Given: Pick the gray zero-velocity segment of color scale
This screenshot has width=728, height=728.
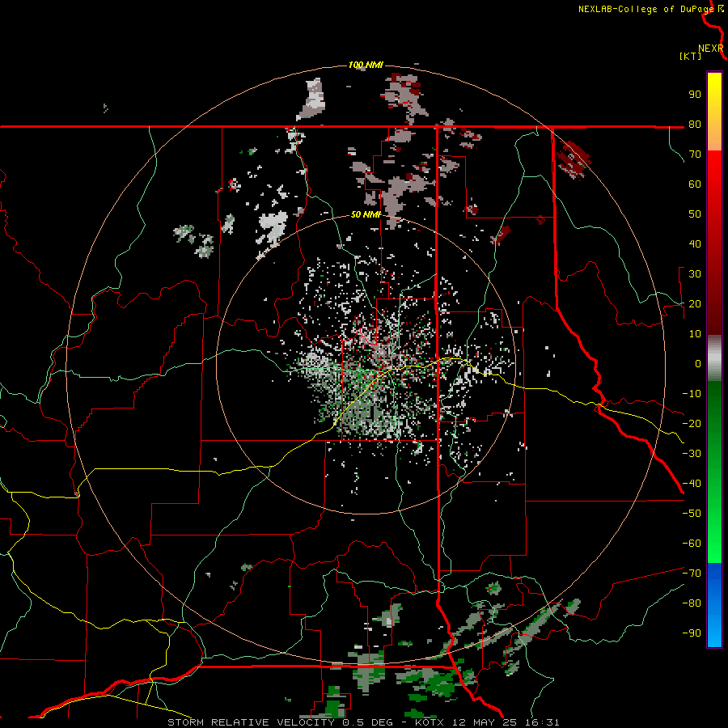Looking at the screenshot, I should pyautogui.click(x=714, y=358).
